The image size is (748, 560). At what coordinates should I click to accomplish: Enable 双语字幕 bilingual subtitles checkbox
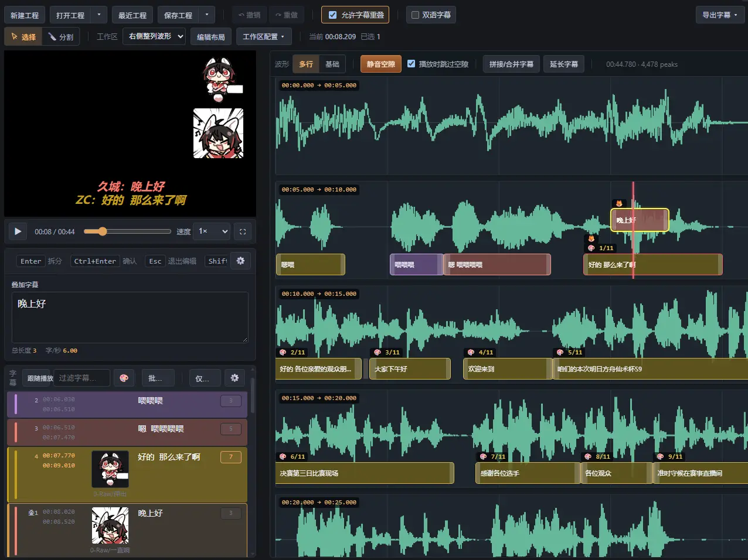coord(415,15)
